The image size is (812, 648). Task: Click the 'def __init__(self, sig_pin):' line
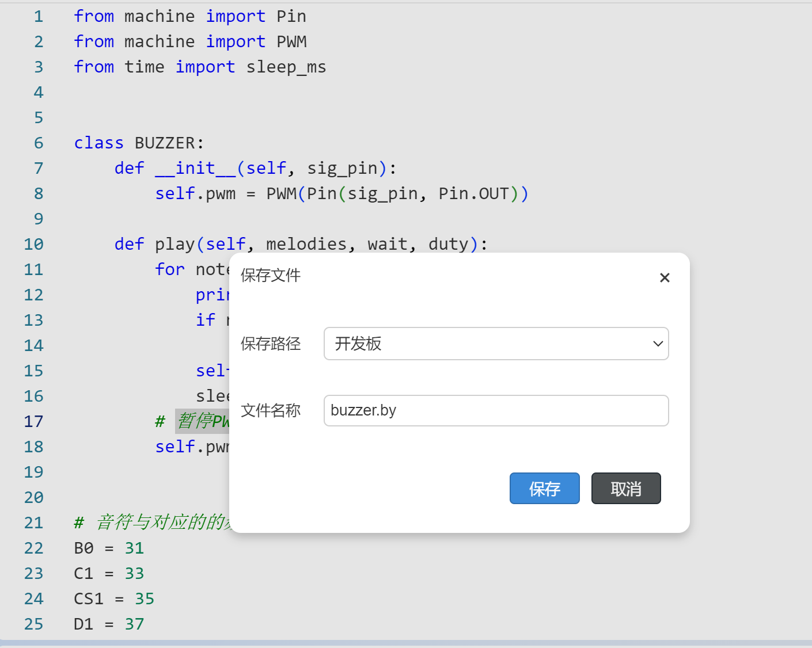256,168
